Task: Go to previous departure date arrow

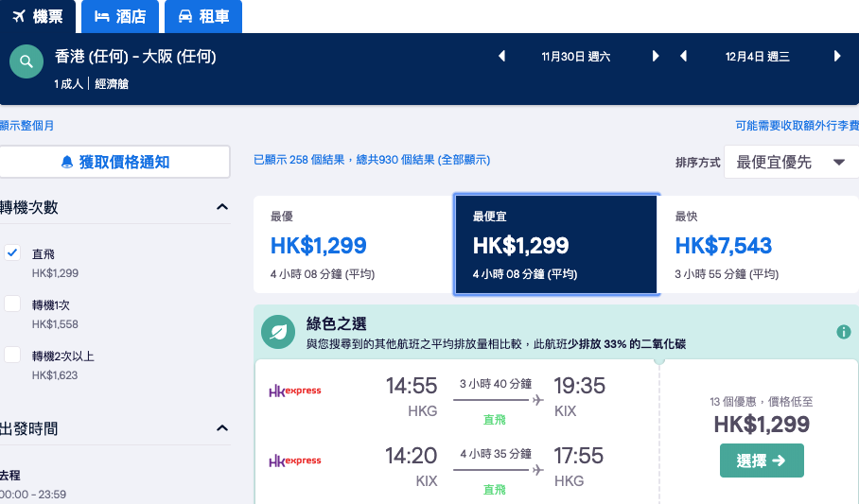Action: 501,56
